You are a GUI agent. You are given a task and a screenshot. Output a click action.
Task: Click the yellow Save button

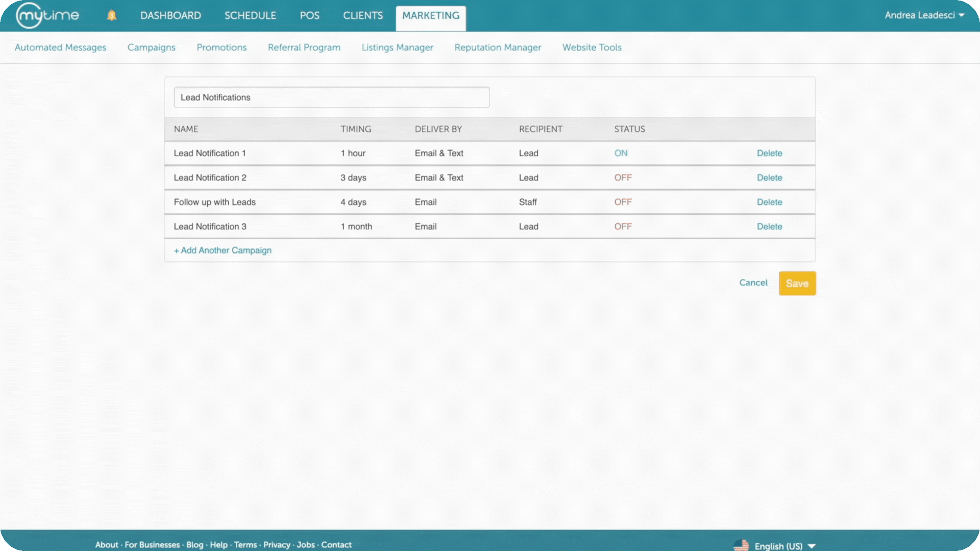tap(797, 283)
